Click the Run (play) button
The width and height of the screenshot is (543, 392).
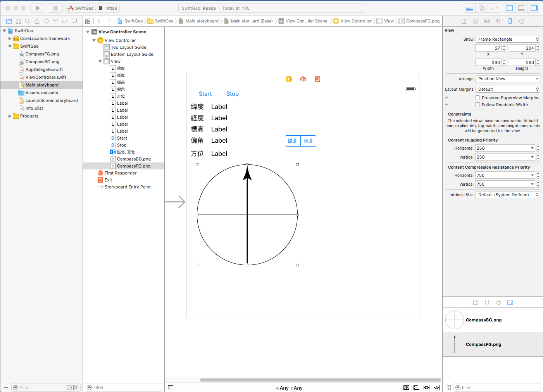37,8
